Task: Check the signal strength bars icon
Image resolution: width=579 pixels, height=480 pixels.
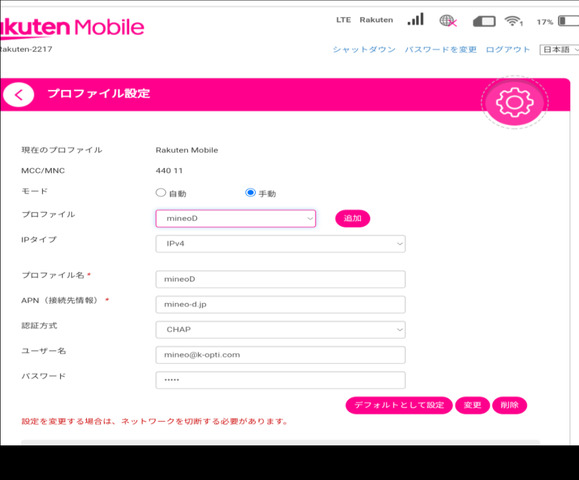Action: tap(415, 20)
